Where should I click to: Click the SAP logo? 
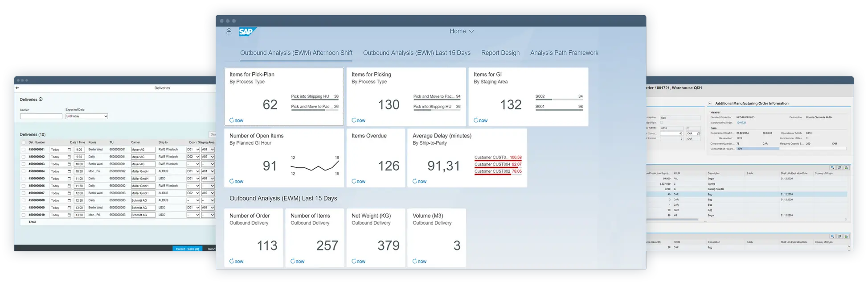[247, 32]
